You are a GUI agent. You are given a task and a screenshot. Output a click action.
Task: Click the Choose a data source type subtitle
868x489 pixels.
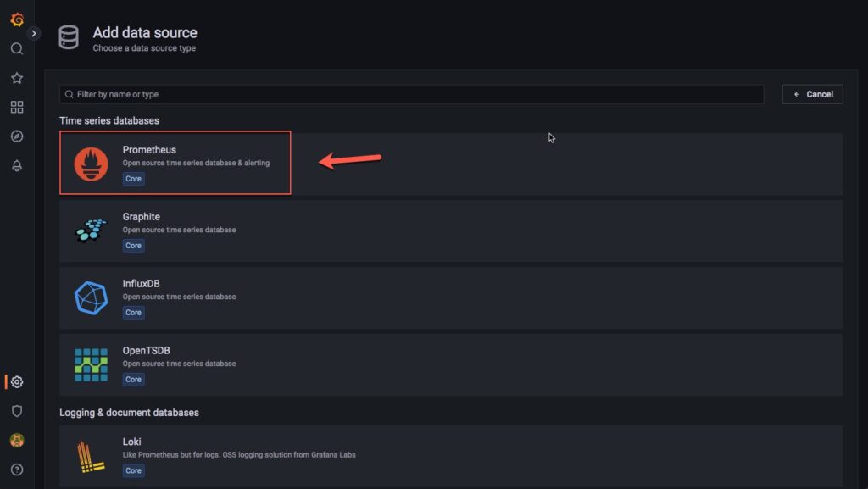[x=144, y=48]
